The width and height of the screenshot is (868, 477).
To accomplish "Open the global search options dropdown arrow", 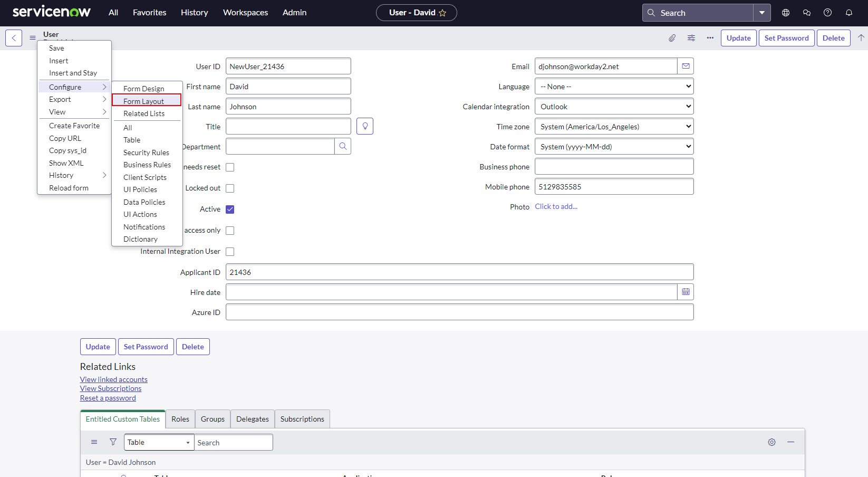I will click(762, 13).
